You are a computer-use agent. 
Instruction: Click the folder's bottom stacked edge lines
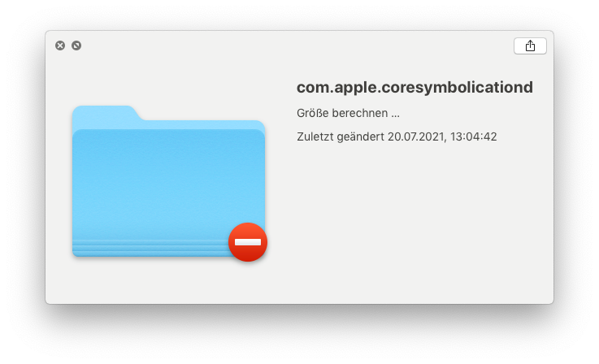pos(151,249)
